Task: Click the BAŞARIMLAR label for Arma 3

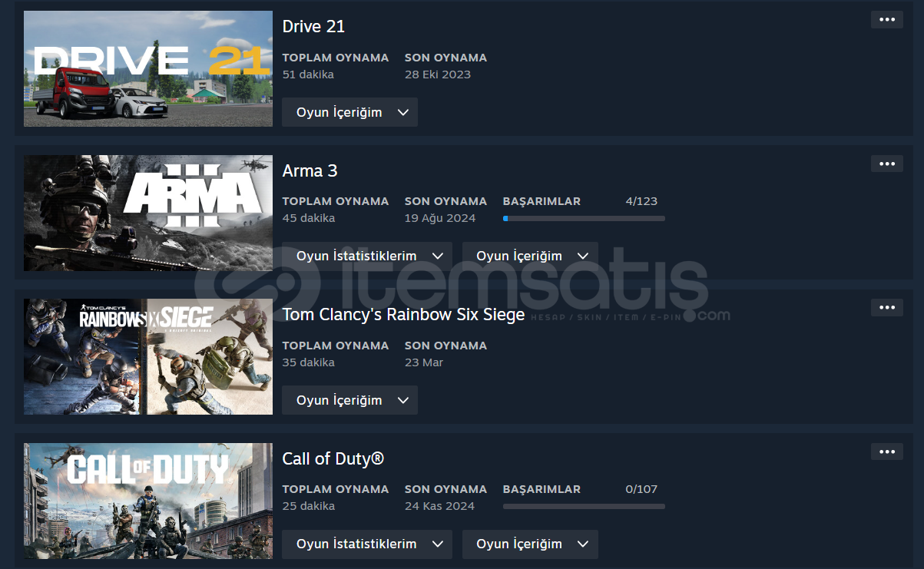Action: click(541, 201)
